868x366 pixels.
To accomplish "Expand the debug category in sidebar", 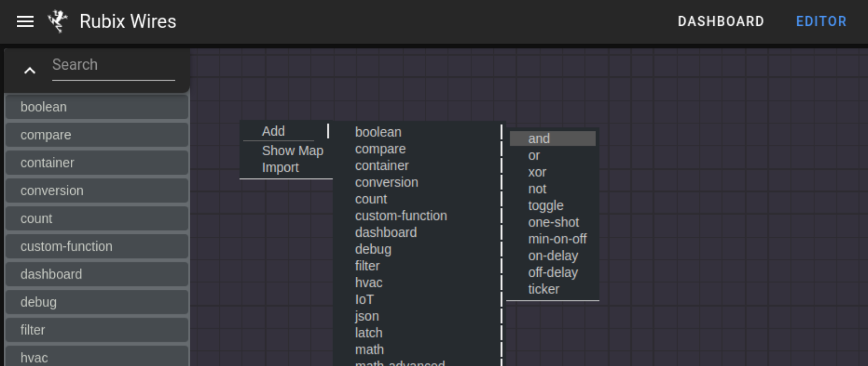I will (x=97, y=302).
